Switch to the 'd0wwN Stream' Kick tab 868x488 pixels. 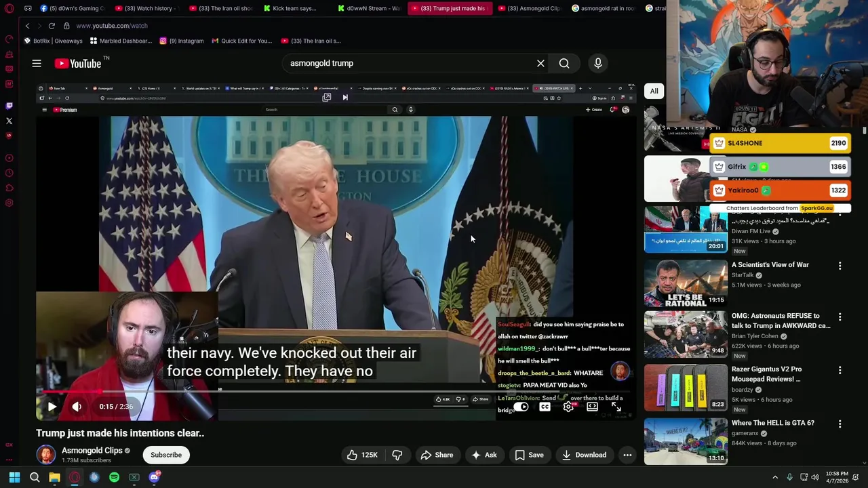[370, 8]
